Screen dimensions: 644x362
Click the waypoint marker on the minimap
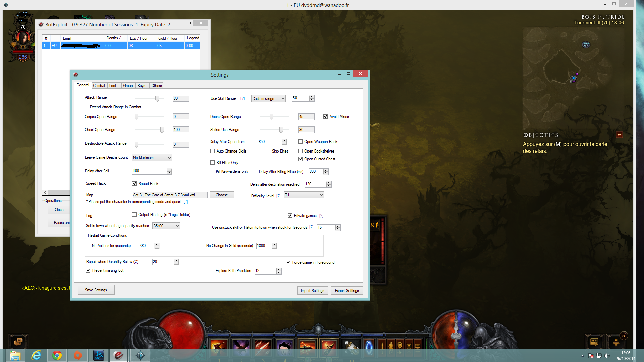(x=586, y=44)
